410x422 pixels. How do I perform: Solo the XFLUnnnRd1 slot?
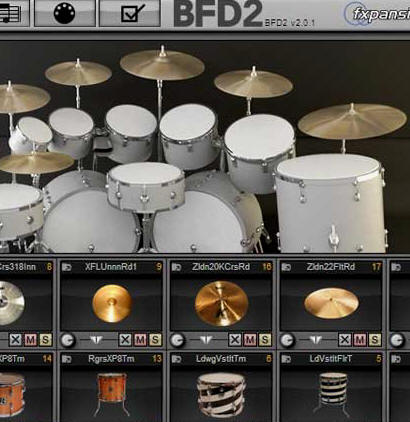pyautogui.click(x=155, y=340)
